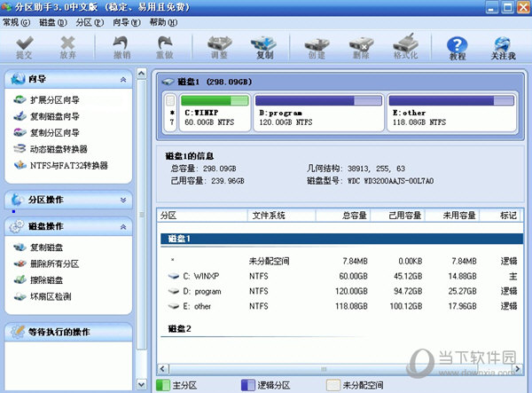The width and height of the screenshot is (532, 393).
Task: Launch 复制磁盘向导 wizard
Action: [46, 116]
